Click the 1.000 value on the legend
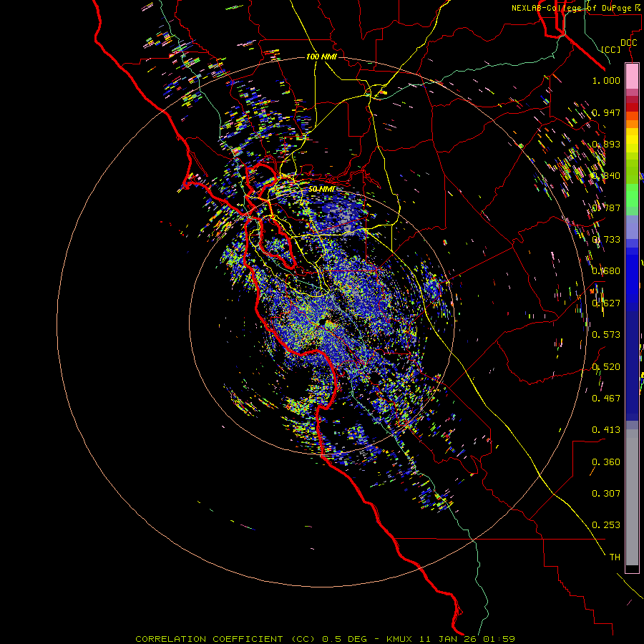The image size is (644, 644). pyautogui.click(x=606, y=80)
